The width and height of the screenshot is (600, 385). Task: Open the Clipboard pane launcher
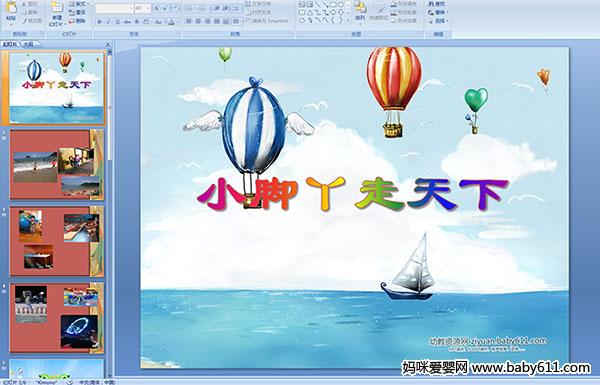point(41,34)
